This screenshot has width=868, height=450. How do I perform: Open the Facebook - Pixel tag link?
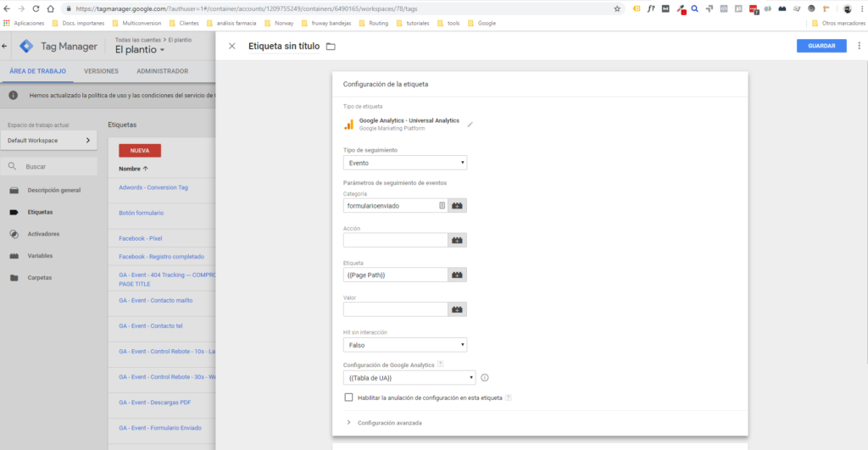[141, 239]
